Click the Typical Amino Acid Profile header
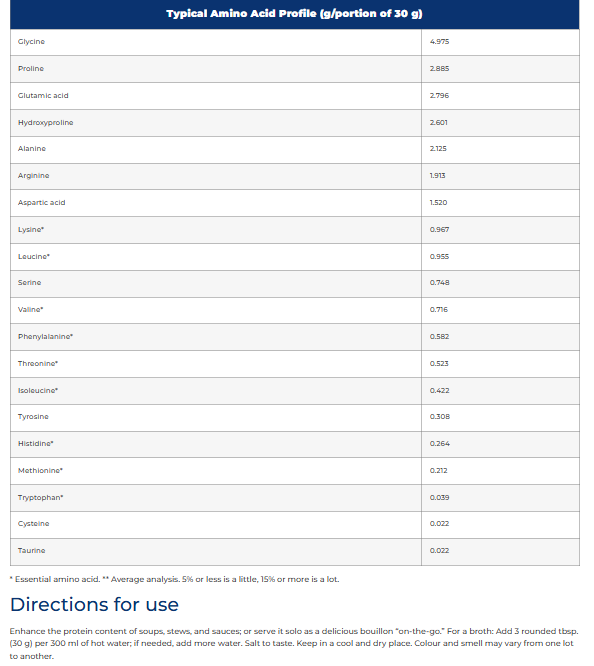This screenshot has width=594, height=666. [294, 14]
